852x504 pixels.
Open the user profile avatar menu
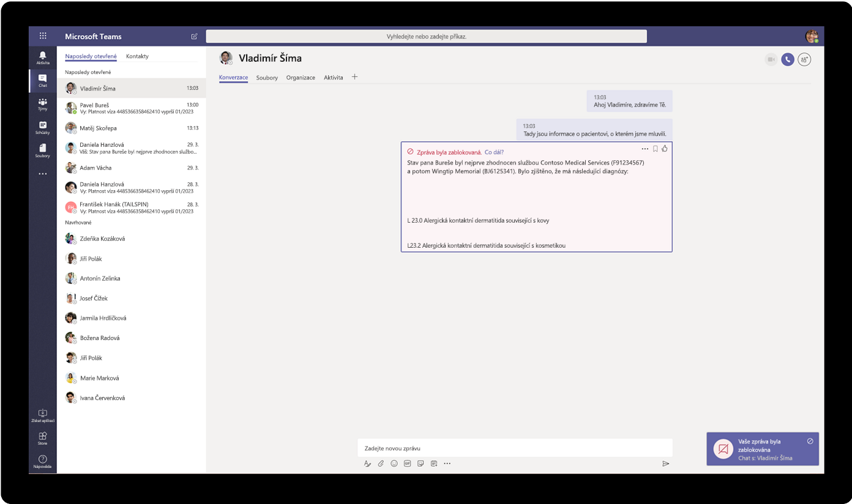tap(812, 37)
